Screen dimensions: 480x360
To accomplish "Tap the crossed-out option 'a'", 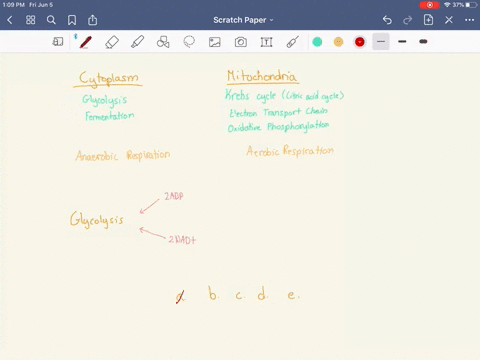I will pyautogui.click(x=180, y=297).
